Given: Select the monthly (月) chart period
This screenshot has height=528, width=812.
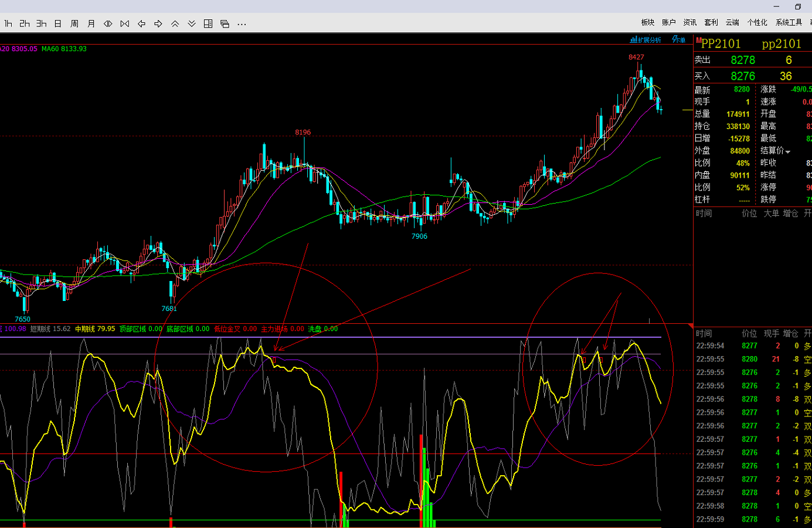Looking at the screenshot, I should point(91,23).
